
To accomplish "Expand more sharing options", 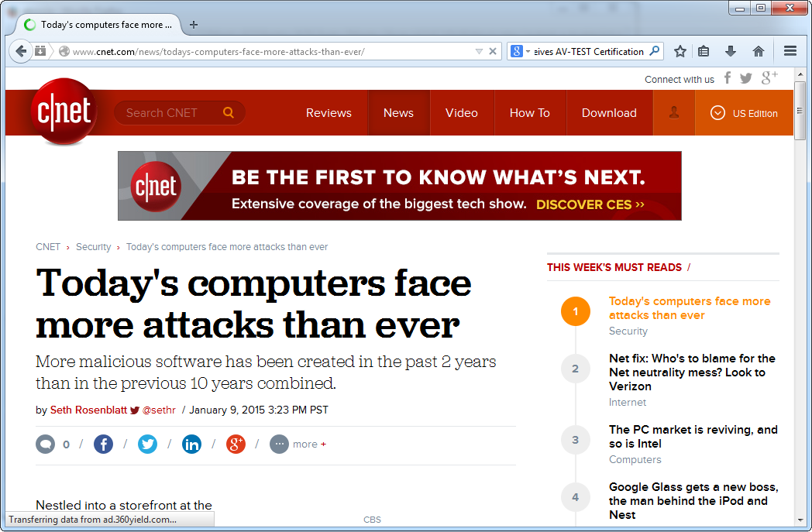I will tap(298, 444).
